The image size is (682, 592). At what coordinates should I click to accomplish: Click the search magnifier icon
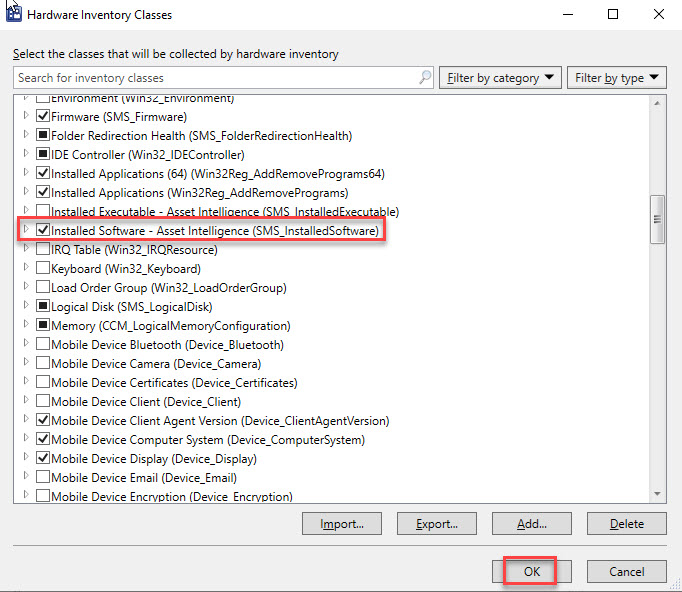click(424, 77)
